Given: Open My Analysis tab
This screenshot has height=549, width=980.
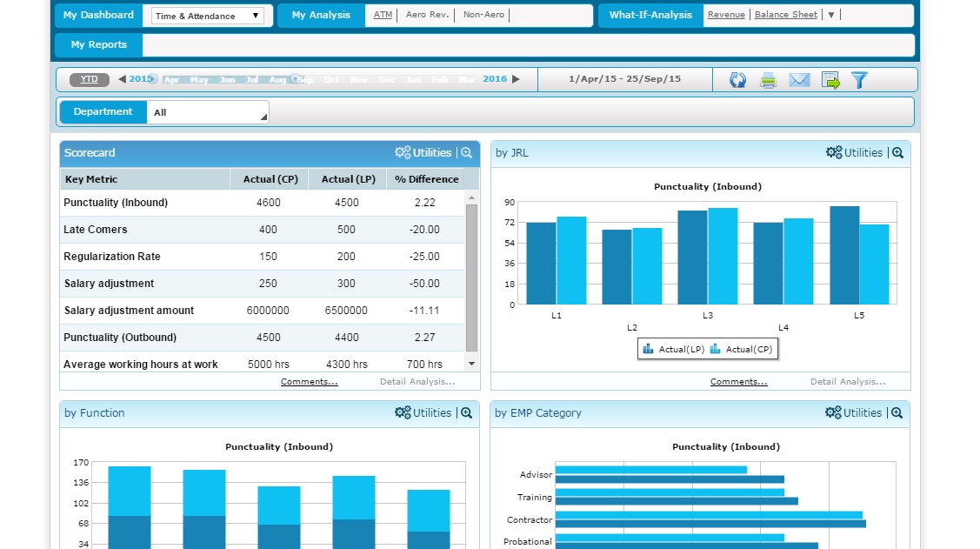Looking at the screenshot, I should (321, 15).
